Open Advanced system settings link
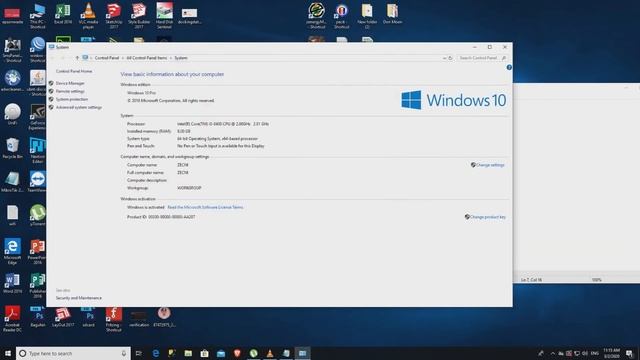The width and height of the screenshot is (640, 360). pyautogui.click(x=79, y=107)
